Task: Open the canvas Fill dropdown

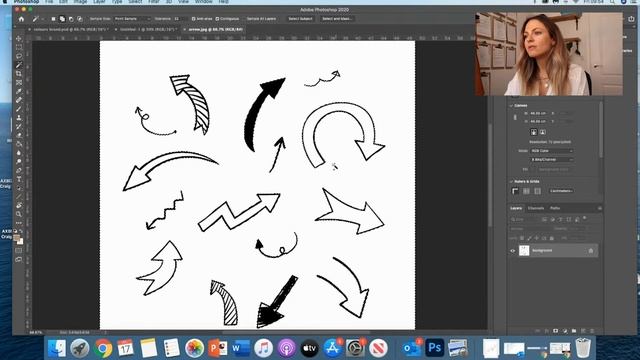Action: point(554,169)
